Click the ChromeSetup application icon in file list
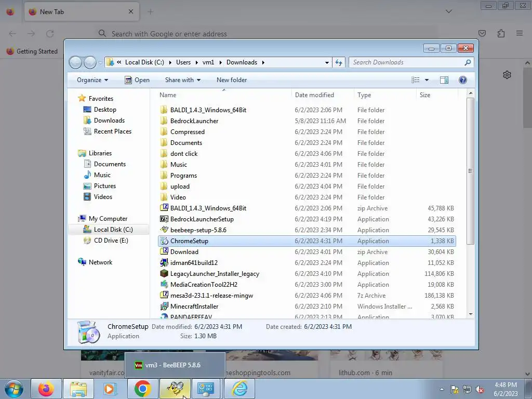 [164, 241]
